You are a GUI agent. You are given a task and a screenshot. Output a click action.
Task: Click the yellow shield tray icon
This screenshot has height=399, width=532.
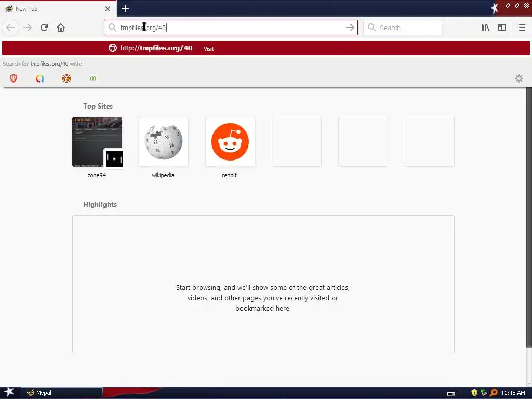(x=474, y=393)
